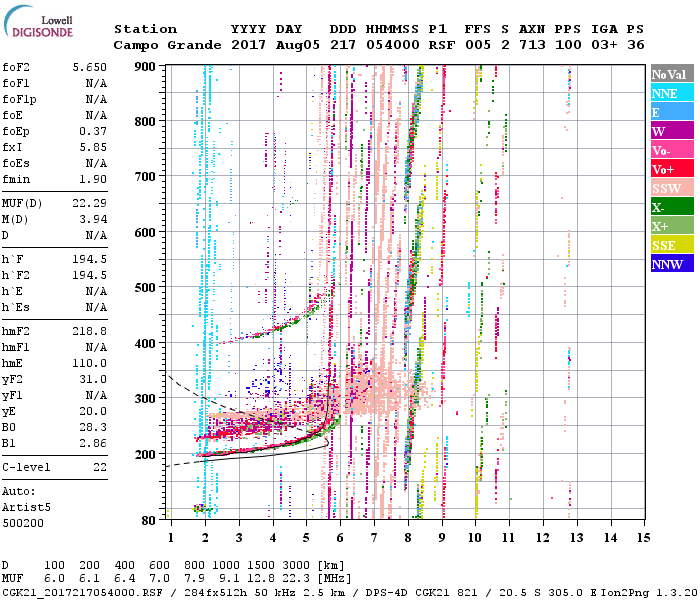
Task: Pick the SSE yellow legend entry
Action: point(671,246)
